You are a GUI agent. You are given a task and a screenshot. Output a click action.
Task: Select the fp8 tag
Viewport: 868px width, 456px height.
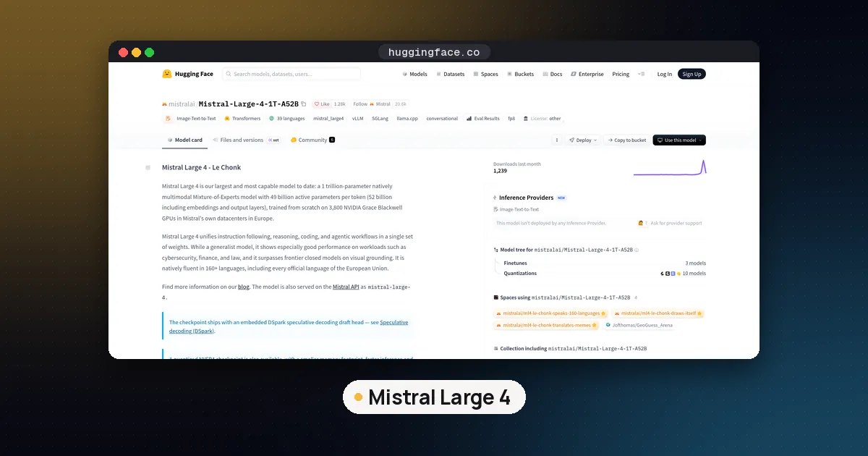(x=511, y=118)
